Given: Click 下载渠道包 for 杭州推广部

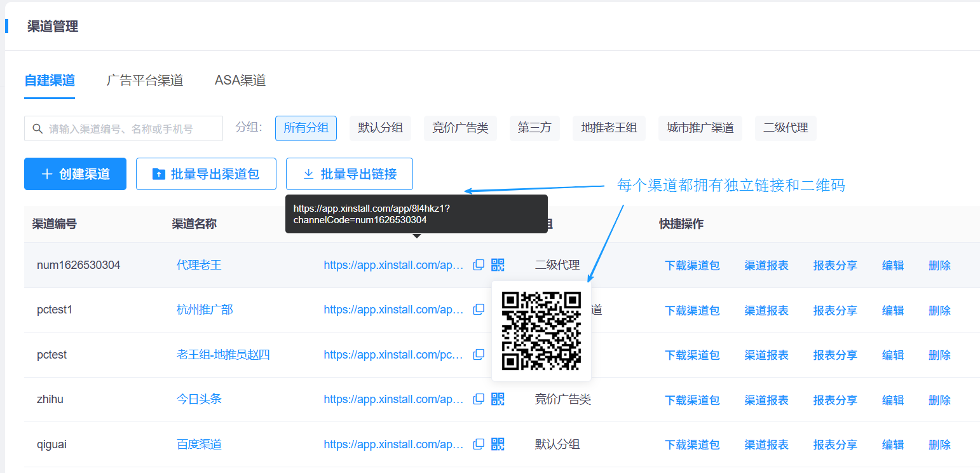Looking at the screenshot, I should (692, 310).
